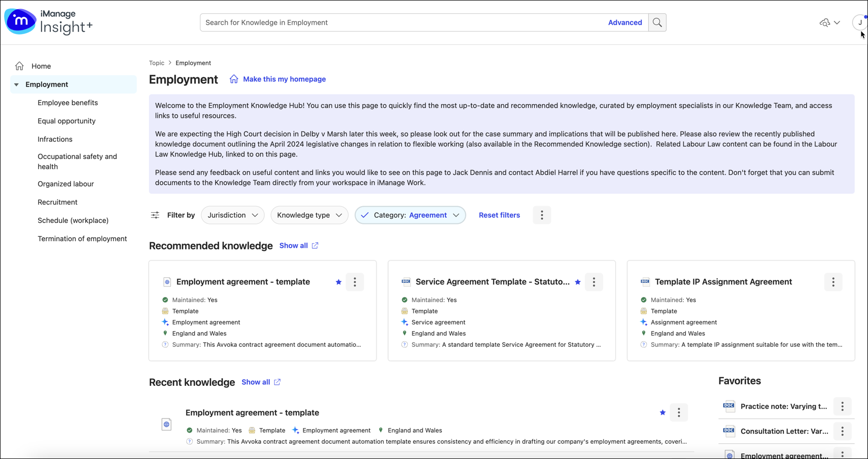
Task: Click the star on Employment agreement - template card
Action: (338, 282)
